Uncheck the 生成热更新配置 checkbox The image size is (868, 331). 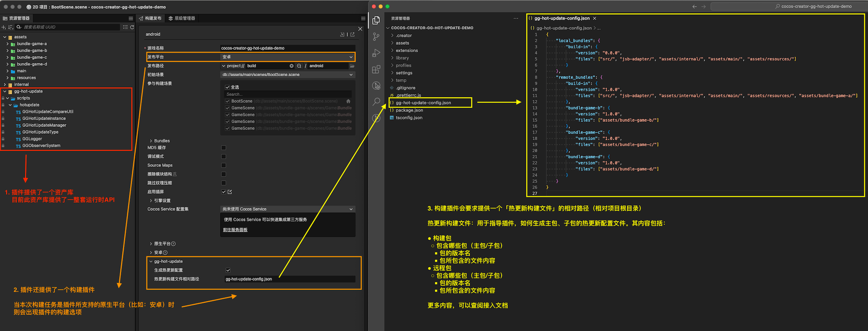(x=228, y=270)
